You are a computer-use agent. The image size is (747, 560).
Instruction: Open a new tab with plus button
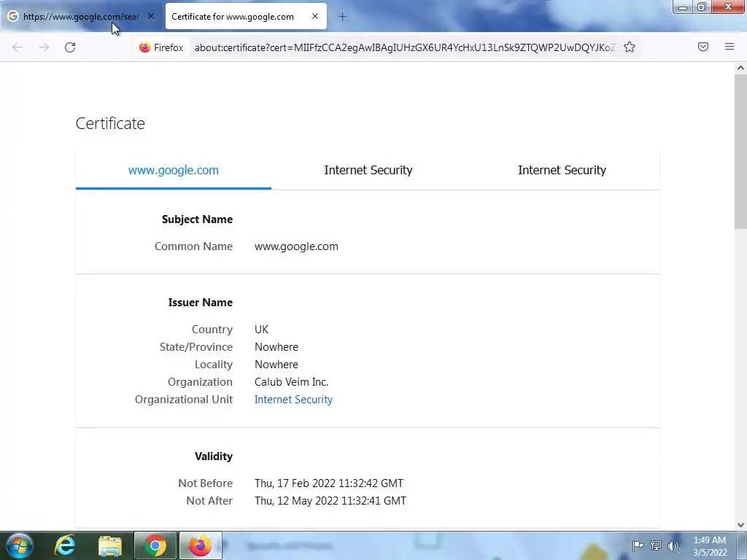[x=342, y=17]
